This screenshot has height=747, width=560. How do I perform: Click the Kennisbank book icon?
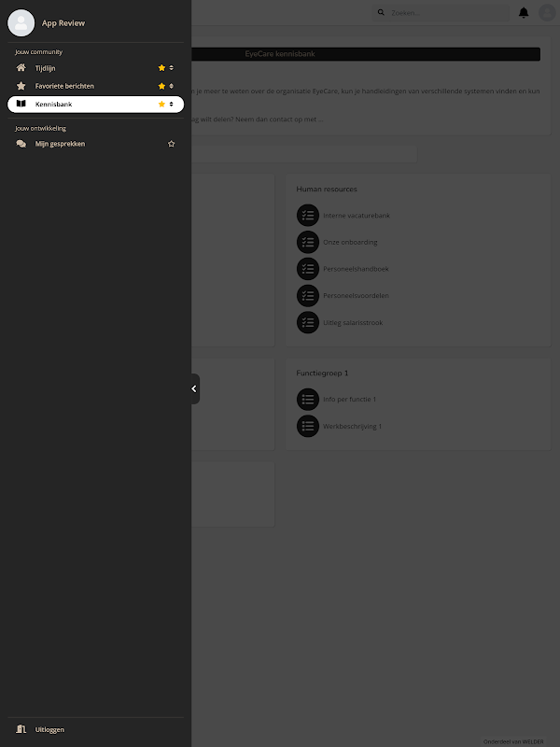click(21, 104)
